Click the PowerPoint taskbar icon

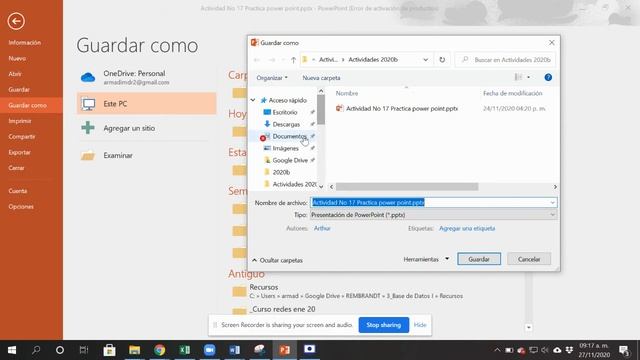click(x=284, y=350)
